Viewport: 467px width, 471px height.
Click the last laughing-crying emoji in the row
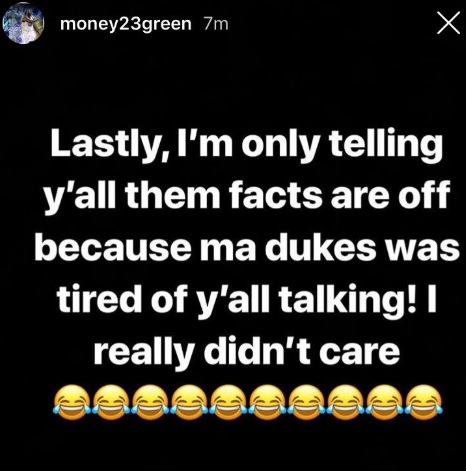click(x=424, y=402)
